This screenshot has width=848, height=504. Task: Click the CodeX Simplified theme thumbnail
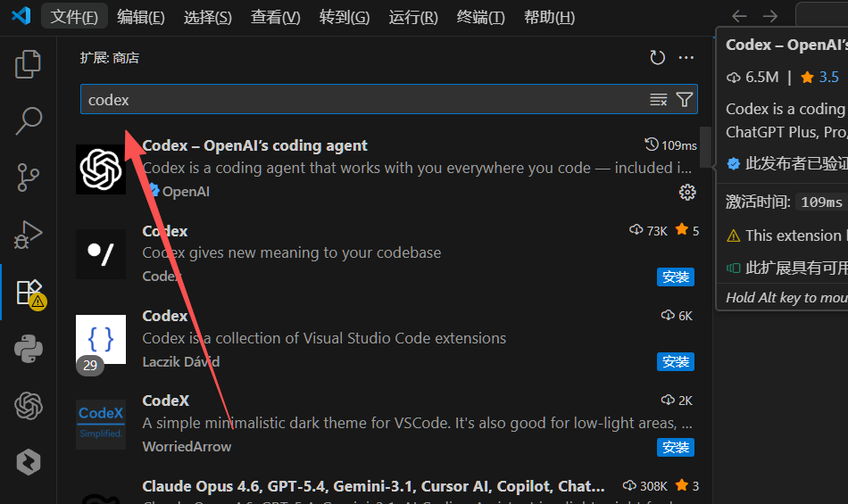coord(101,425)
